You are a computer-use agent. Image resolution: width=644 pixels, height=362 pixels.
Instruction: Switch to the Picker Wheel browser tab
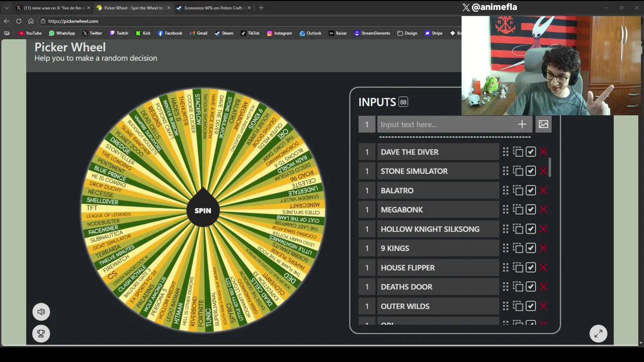(x=133, y=8)
